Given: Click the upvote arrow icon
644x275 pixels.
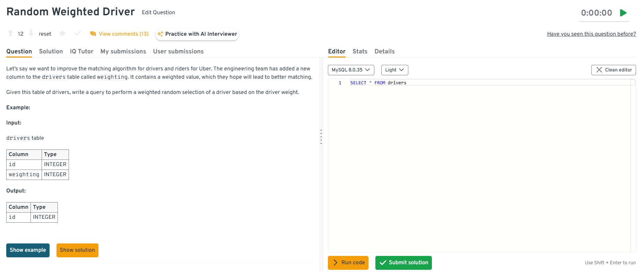Looking at the screenshot, I should click(x=10, y=33).
